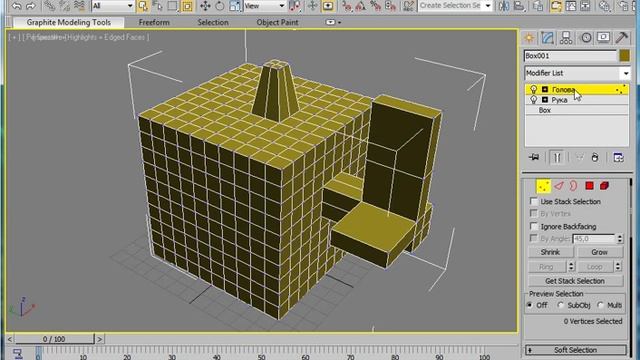Image resolution: width=640 pixels, height=360 pixels.
Task: Activate the Select and Rotate tool
Action: [220, 6]
